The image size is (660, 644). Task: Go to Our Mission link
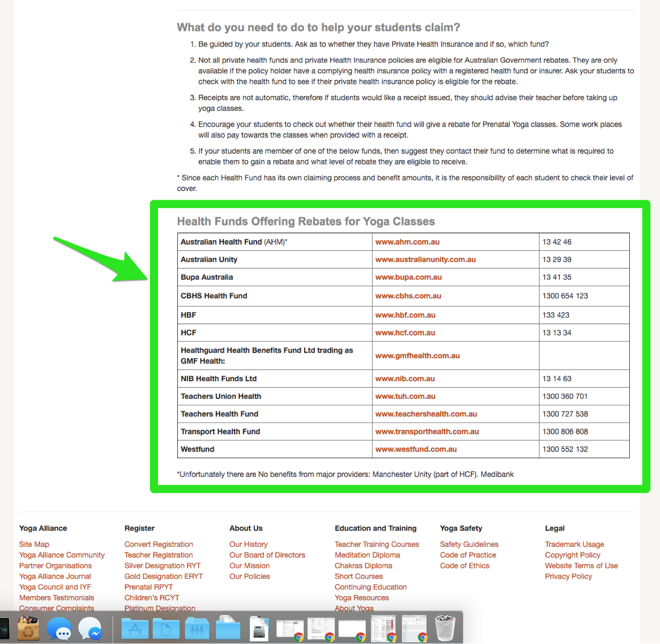point(250,566)
